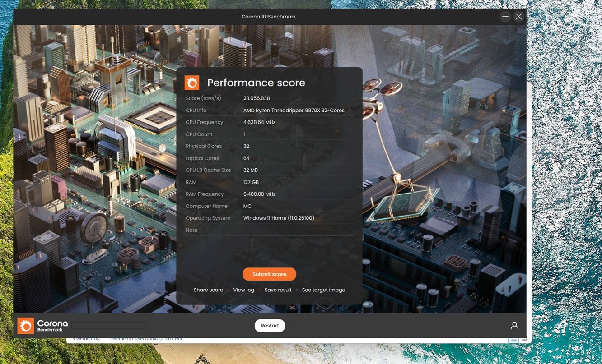Open the Share score link
The height and width of the screenshot is (364, 602).
click(208, 290)
